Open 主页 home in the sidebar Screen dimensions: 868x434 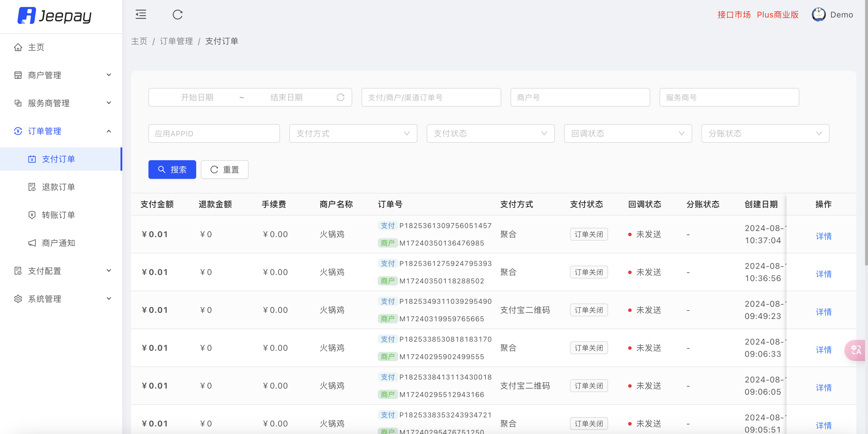36,47
